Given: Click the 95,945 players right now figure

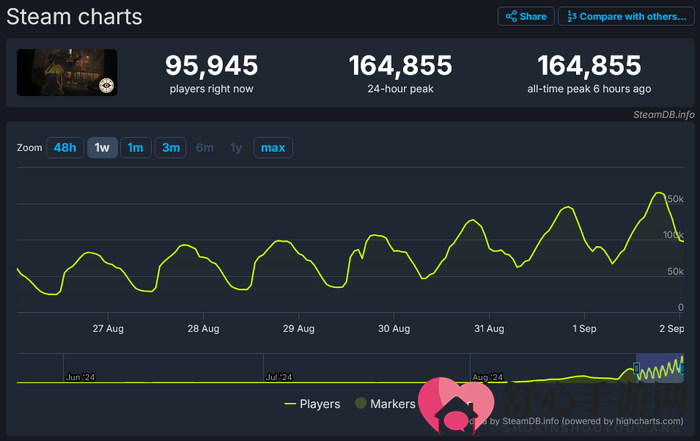Looking at the screenshot, I should click(212, 65).
